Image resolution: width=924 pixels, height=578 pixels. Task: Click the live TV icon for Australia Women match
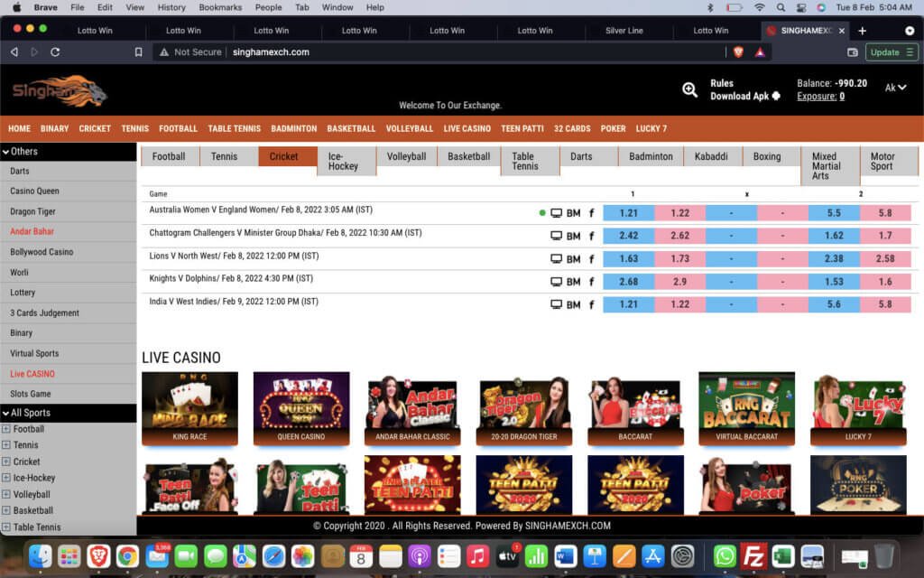[x=557, y=213]
